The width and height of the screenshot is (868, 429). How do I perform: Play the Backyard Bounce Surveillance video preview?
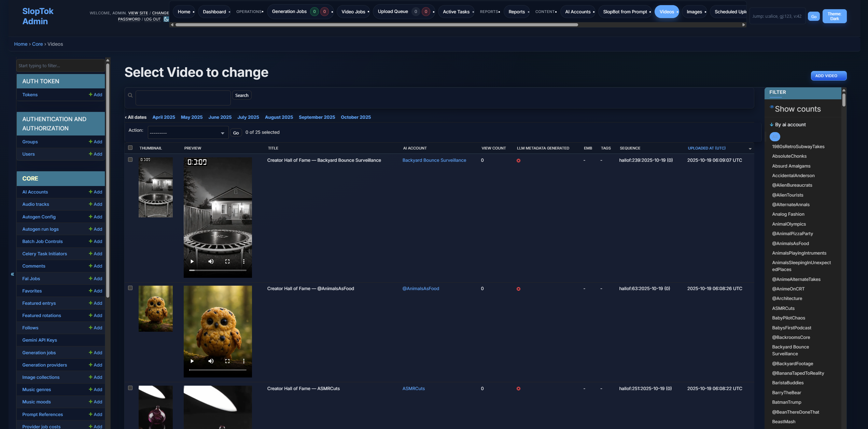192,261
